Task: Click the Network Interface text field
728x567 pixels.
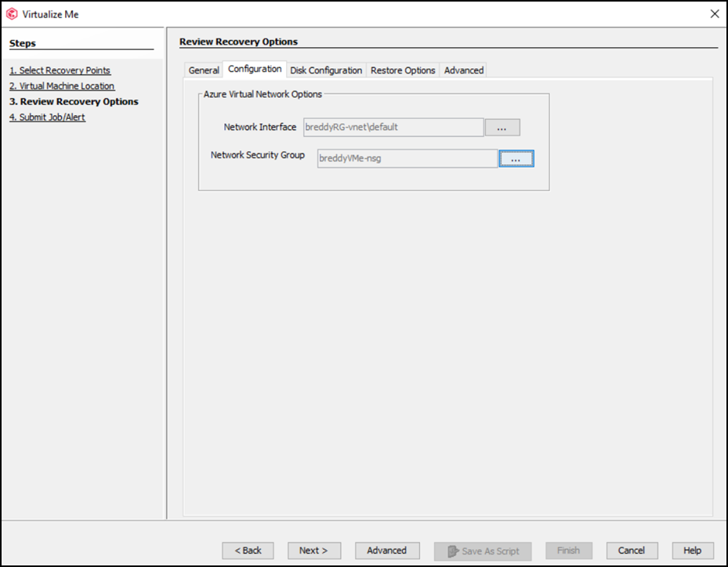Action: (393, 127)
